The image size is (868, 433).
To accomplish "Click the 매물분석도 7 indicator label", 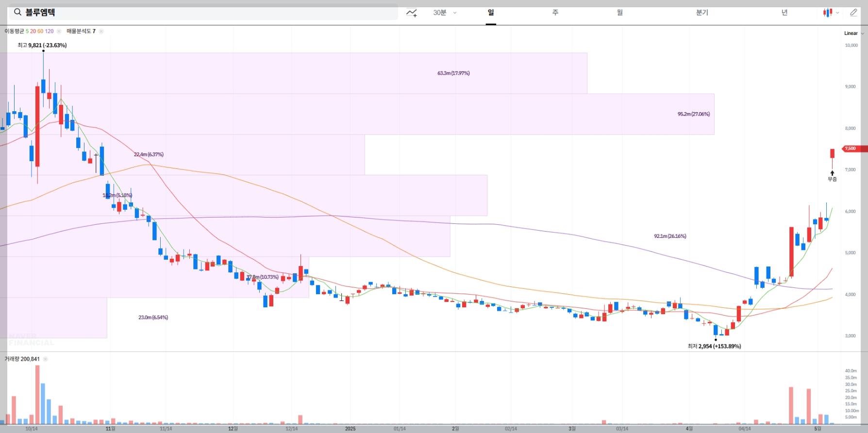I will pos(81,31).
